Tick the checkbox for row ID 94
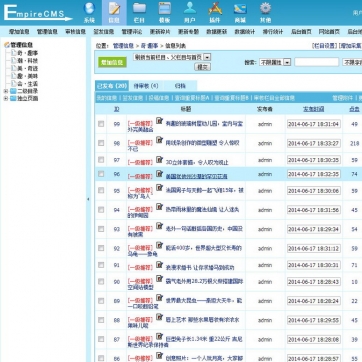 coord(101,210)
